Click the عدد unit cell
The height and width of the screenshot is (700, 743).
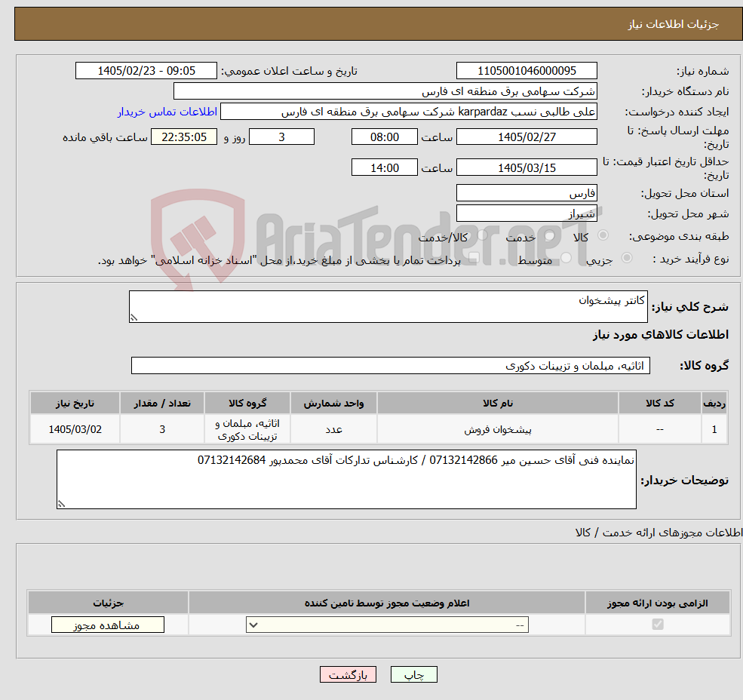[333, 429]
